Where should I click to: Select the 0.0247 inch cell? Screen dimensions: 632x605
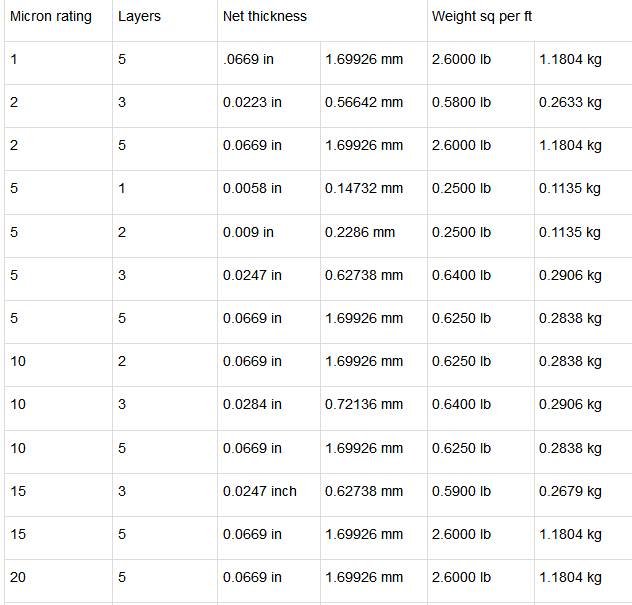[260, 491]
